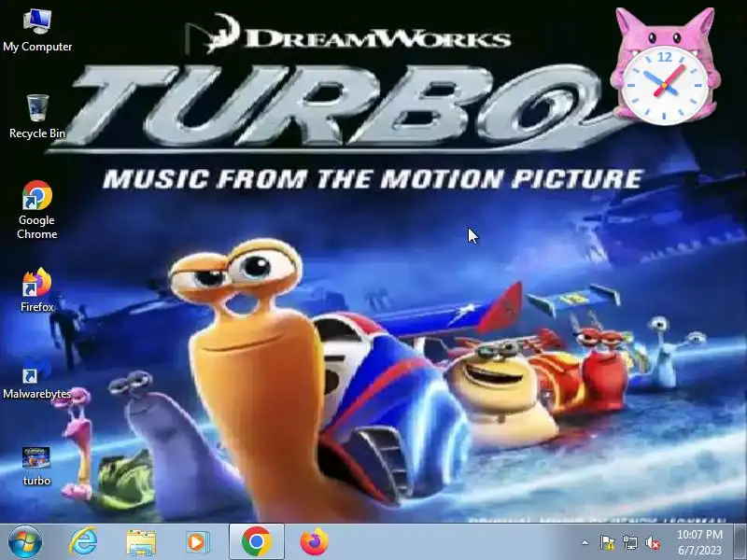Open Action Center flag icon

tap(607, 542)
